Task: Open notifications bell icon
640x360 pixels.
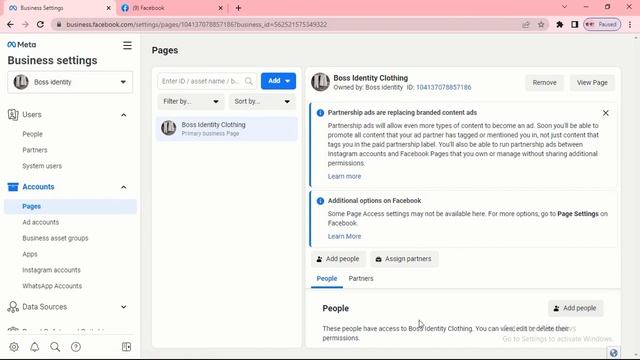Action: (x=35, y=347)
